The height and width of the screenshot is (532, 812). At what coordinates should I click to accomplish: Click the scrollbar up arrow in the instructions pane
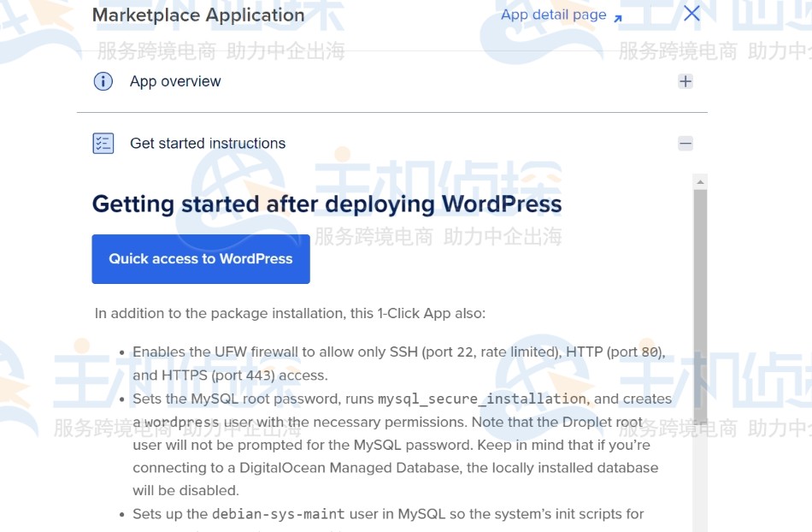[x=700, y=182]
